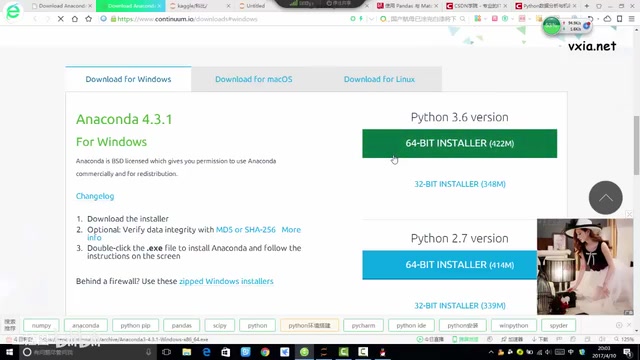The width and height of the screenshot is (640, 360).
Task: Open the browser main menu icon
Action: click(631, 19)
